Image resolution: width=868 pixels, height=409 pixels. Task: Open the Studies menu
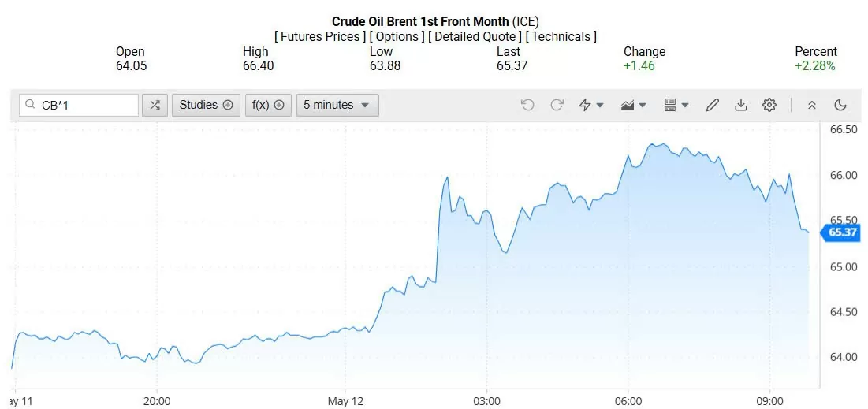tap(206, 105)
